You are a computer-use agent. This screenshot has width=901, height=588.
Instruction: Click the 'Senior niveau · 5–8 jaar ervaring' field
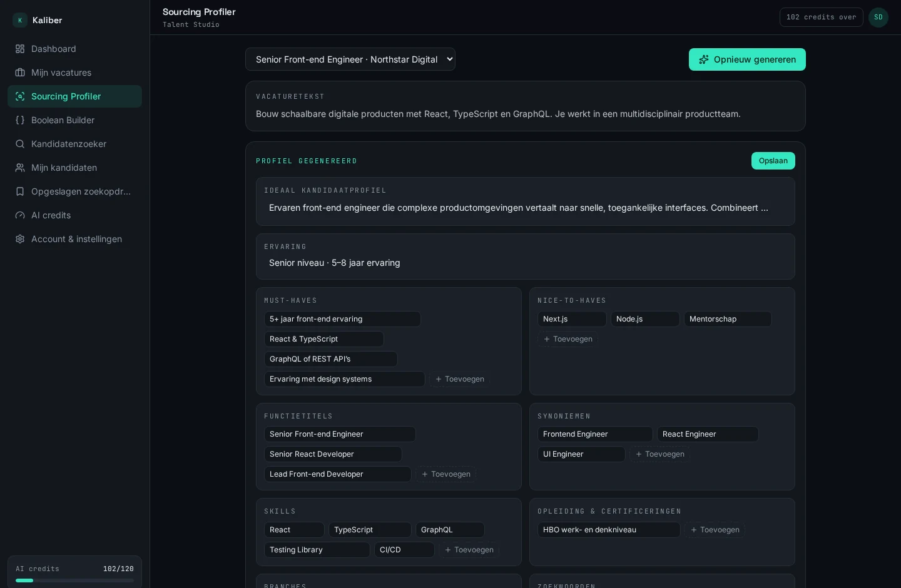[x=526, y=263]
